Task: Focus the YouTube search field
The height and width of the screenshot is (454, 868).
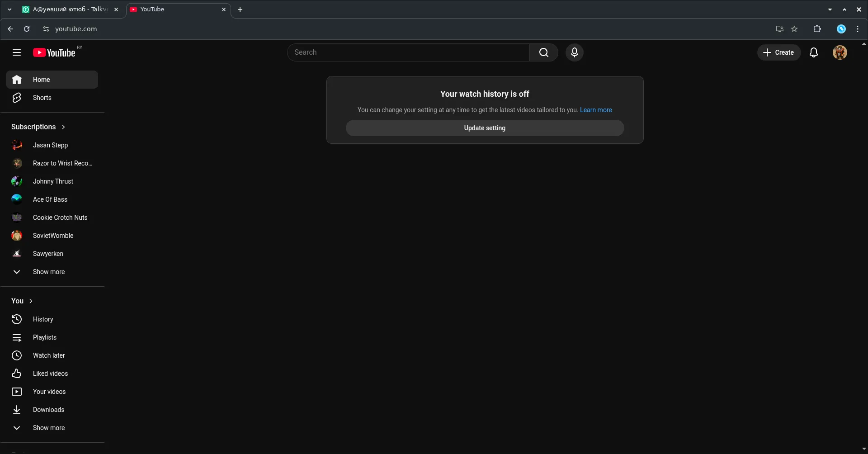Action: [408, 52]
